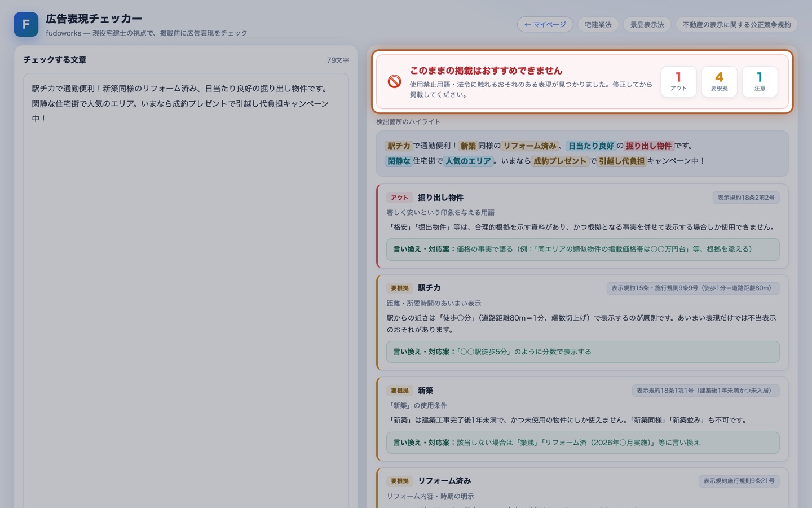Click the 要根拠 badge on 駅チカ card
Viewport: 812px width, 508px height.
point(400,288)
